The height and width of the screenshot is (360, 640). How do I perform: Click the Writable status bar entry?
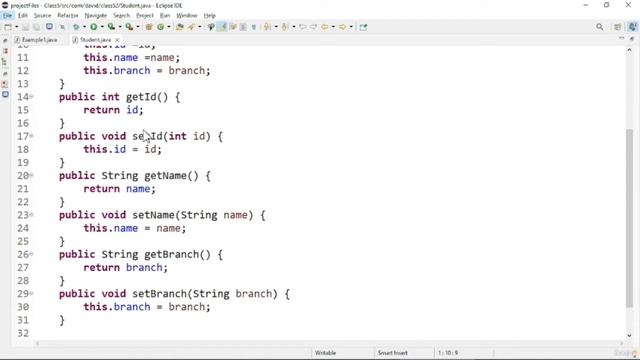click(325, 353)
